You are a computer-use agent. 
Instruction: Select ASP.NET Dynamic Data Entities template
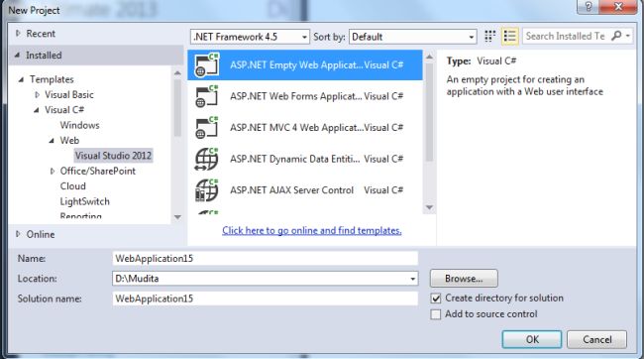[x=305, y=159]
